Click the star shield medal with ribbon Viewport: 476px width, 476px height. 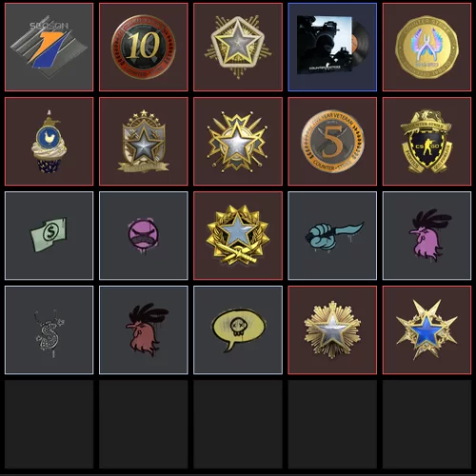144,141
